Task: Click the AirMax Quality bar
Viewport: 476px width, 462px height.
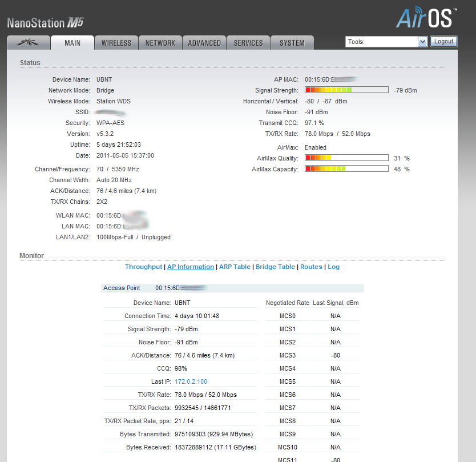Action: click(x=346, y=158)
